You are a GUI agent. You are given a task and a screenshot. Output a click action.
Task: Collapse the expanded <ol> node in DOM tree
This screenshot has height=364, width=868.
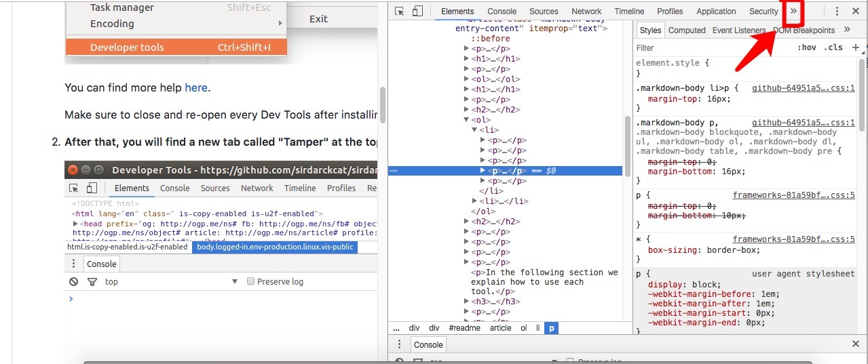tap(466, 120)
